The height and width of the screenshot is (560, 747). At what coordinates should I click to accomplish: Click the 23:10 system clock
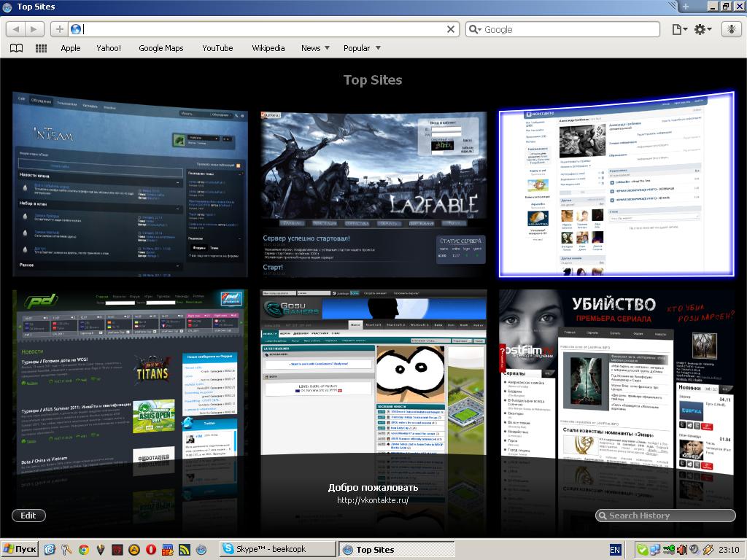point(729,550)
